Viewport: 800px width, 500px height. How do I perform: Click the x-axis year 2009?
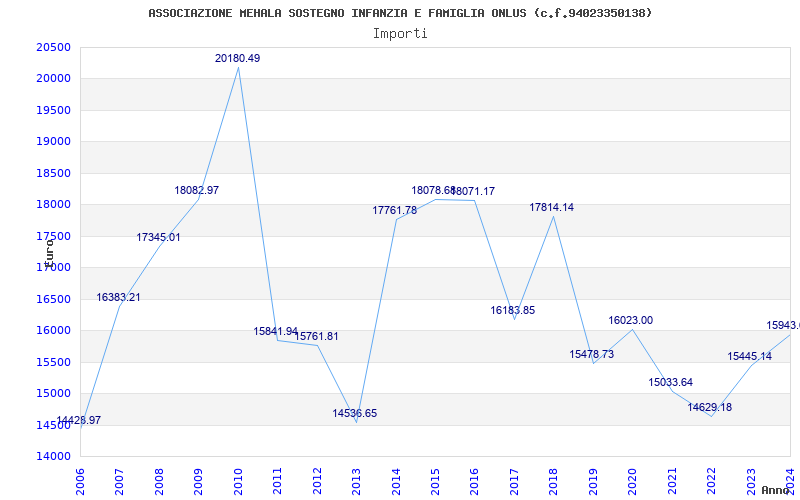(198, 482)
